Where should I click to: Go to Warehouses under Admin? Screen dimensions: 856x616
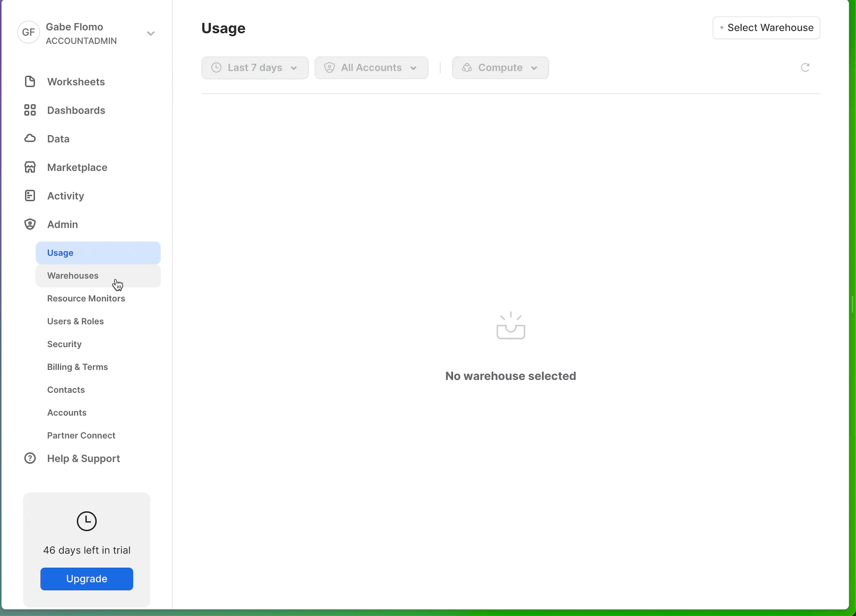click(73, 276)
